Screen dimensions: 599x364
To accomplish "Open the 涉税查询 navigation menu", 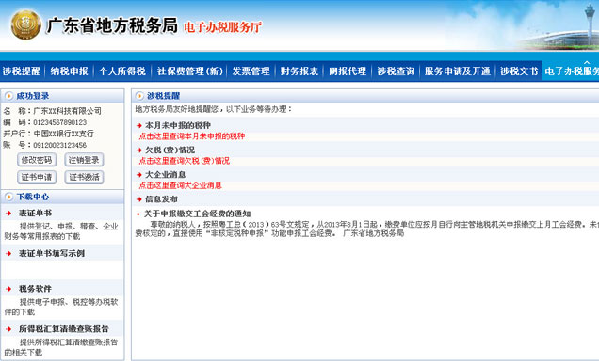I will pyautogui.click(x=396, y=71).
